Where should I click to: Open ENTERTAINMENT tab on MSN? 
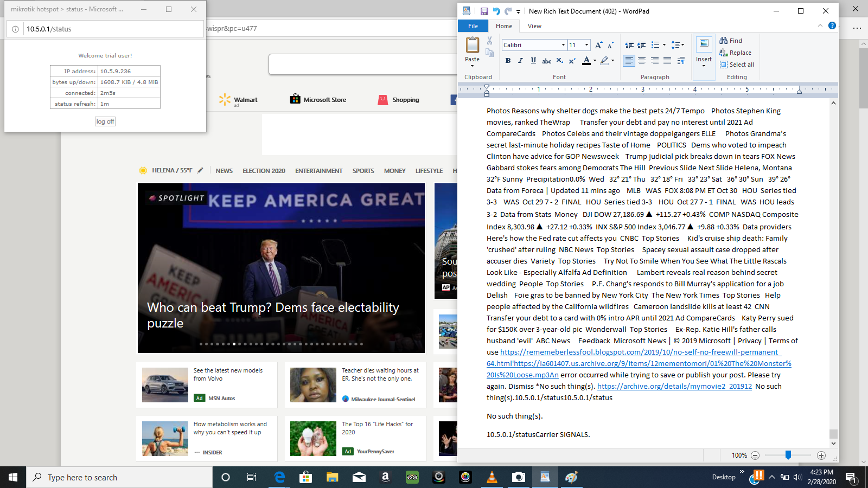pos(319,171)
